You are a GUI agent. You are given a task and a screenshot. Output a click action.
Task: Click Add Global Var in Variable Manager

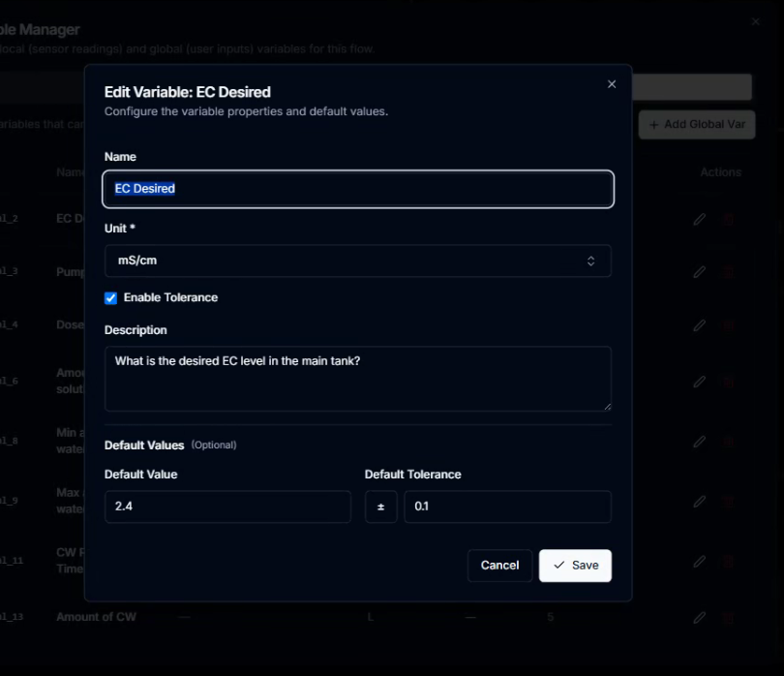[697, 125]
